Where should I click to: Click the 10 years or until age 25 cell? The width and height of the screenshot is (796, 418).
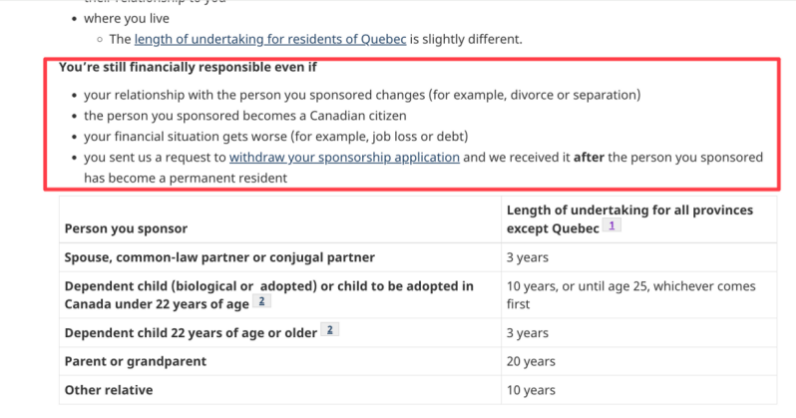[x=630, y=294]
